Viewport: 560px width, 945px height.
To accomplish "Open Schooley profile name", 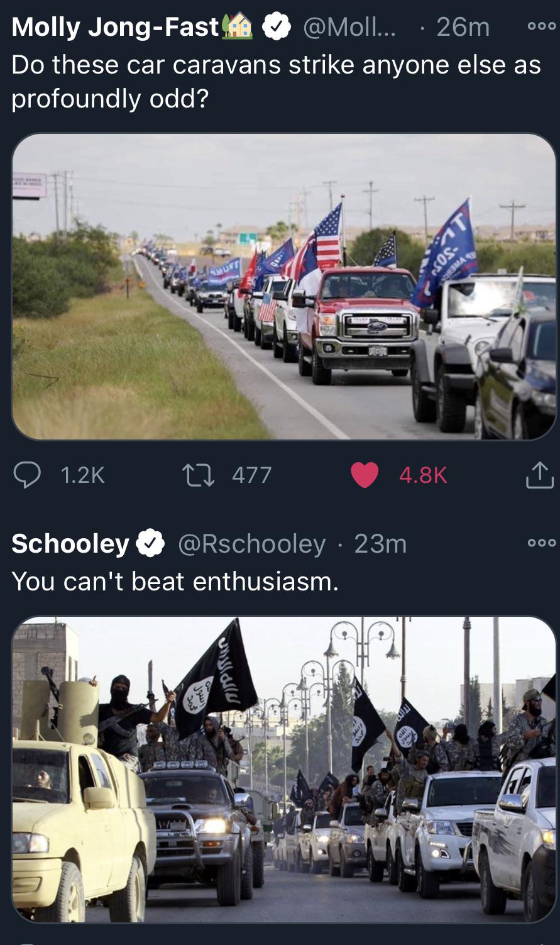I will pos(70,544).
